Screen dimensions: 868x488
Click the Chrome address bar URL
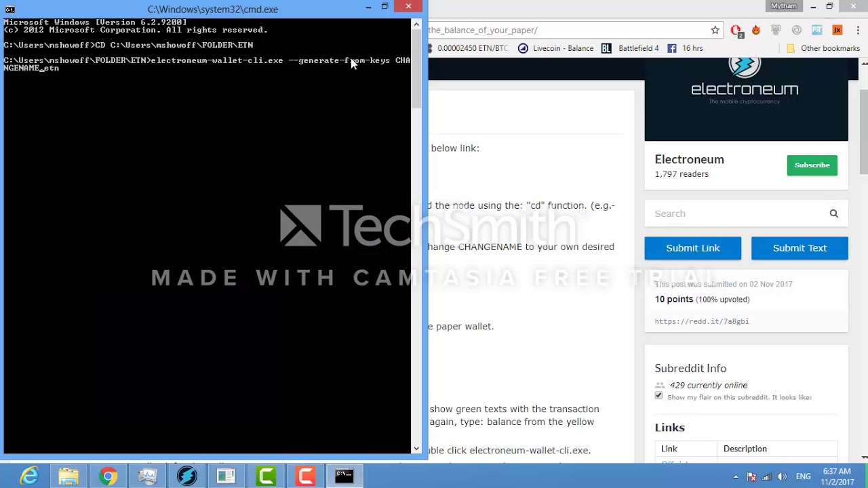pyautogui.click(x=483, y=30)
